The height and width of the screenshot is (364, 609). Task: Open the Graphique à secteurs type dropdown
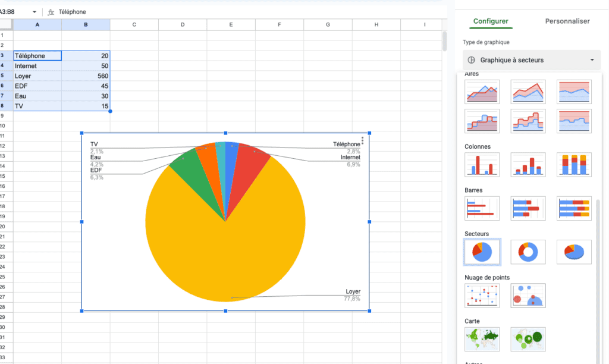coord(531,60)
